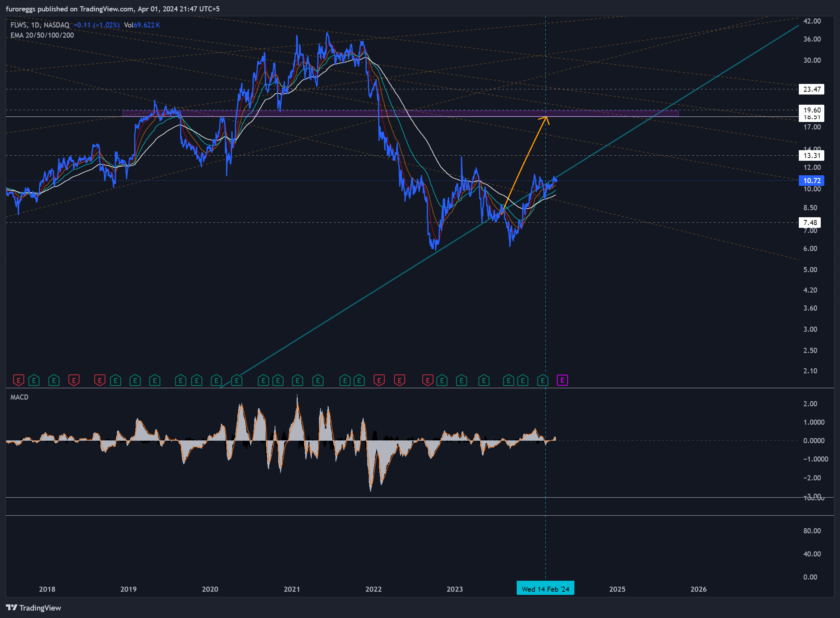Screen dimensions: 840x618
Task: Click the 42.00 price axis value
Action: pos(812,21)
